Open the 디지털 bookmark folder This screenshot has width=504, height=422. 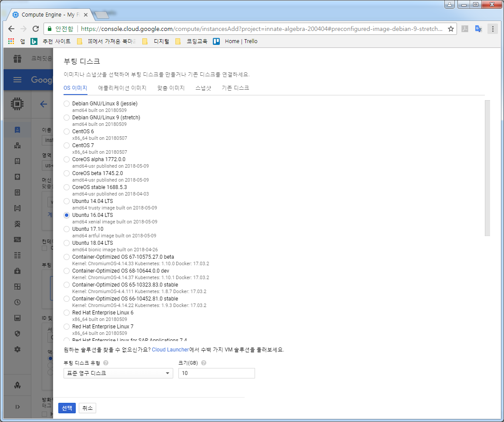[155, 41]
